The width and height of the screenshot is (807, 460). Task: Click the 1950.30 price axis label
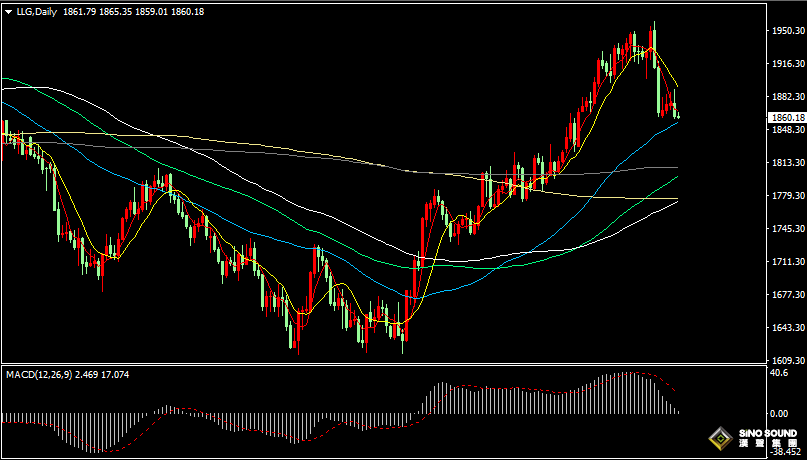(788, 31)
